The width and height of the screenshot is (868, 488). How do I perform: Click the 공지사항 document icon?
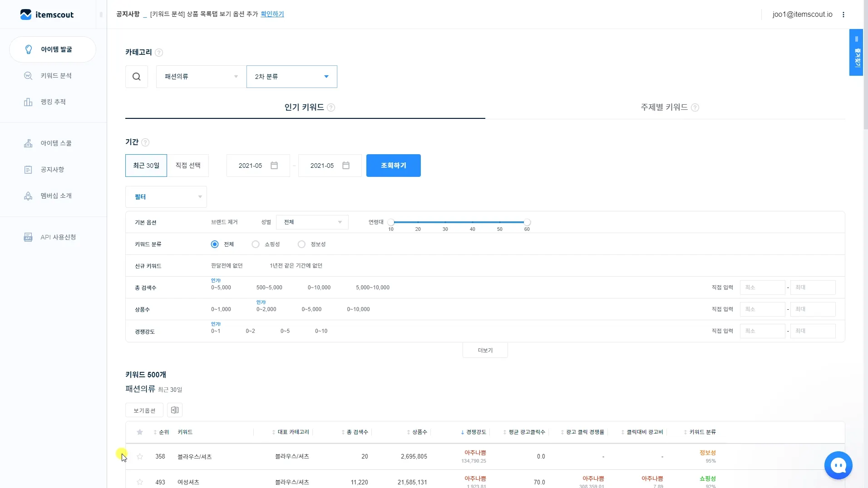coord(28,170)
